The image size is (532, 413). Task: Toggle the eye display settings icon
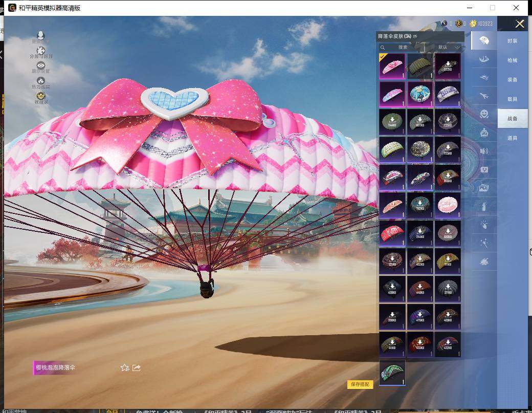41,66
